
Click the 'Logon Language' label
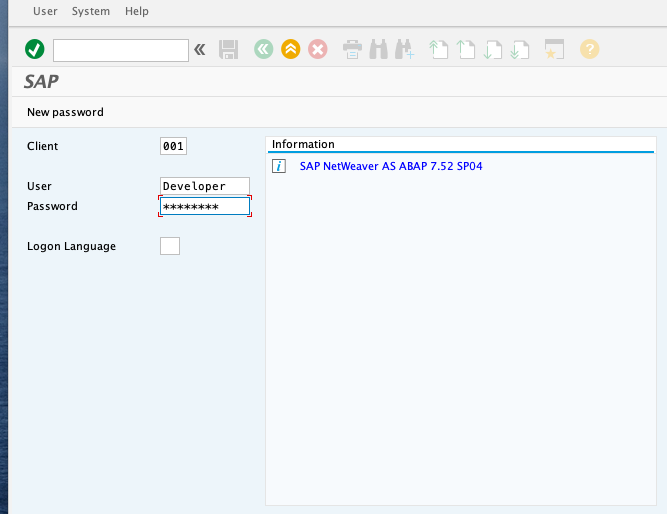point(71,246)
